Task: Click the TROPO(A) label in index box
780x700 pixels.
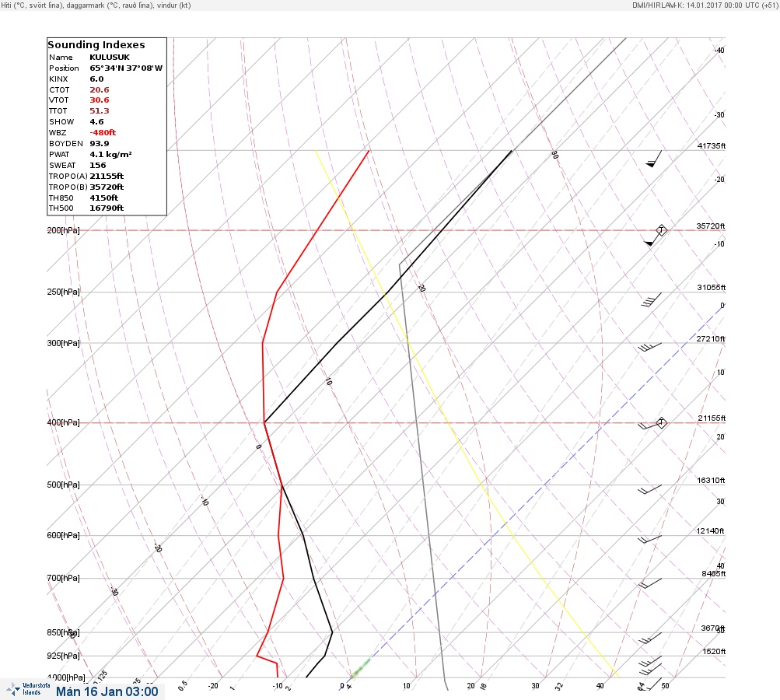Action: click(x=68, y=176)
